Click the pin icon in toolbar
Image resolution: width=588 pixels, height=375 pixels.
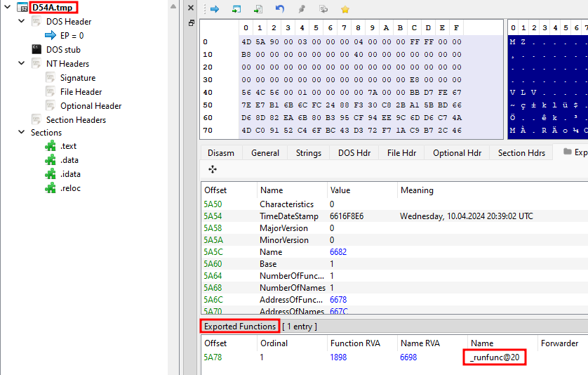[302, 9]
